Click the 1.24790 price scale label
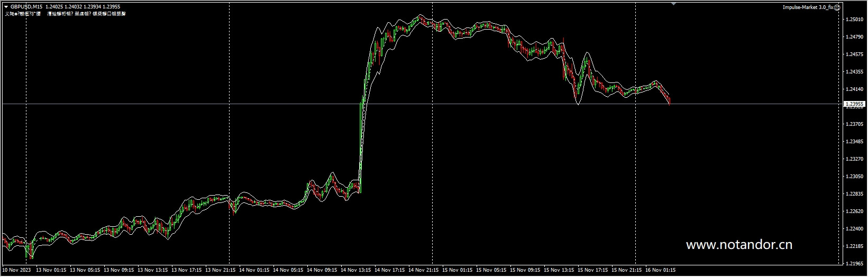This screenshot has height=277, width=868. click(x=855, y=37)
